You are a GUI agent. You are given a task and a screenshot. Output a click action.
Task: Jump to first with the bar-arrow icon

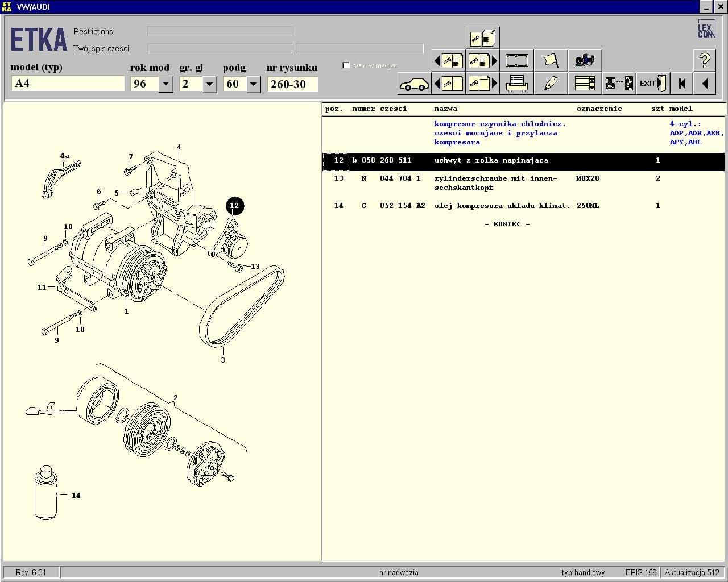(682, 84)
